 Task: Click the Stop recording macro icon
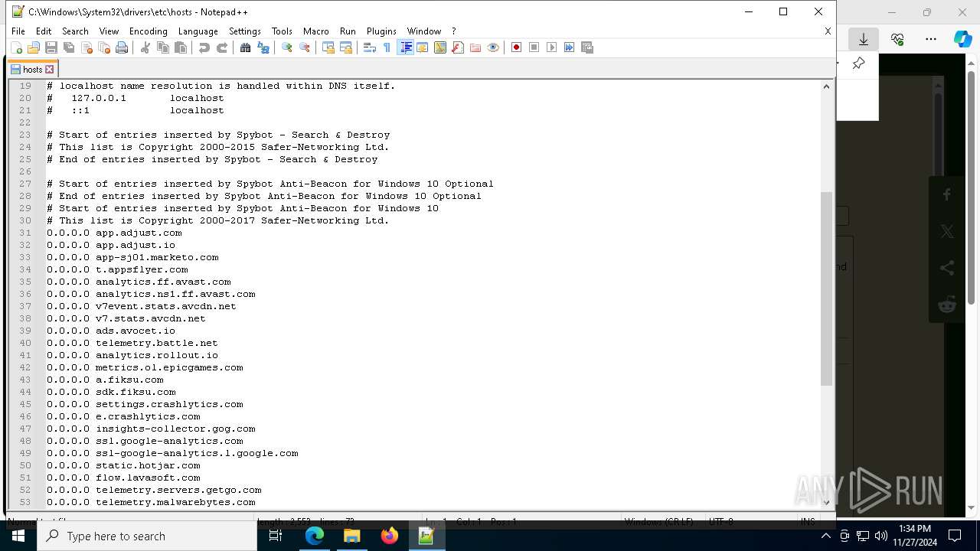534,47
